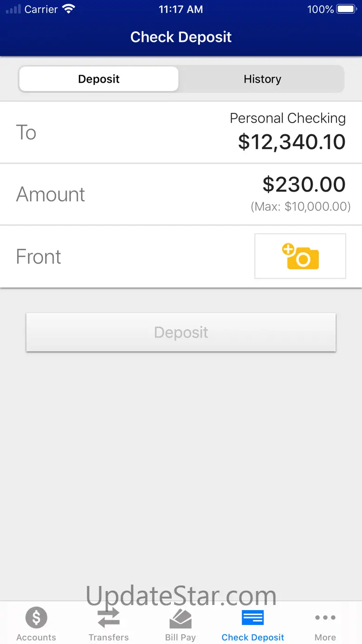Go to Transfers via arrows icon
362x644 pixels.
109,618
